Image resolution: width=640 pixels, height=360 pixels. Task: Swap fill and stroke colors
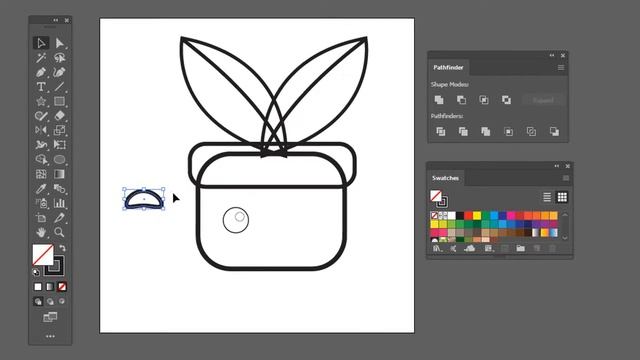coord(62,248)
